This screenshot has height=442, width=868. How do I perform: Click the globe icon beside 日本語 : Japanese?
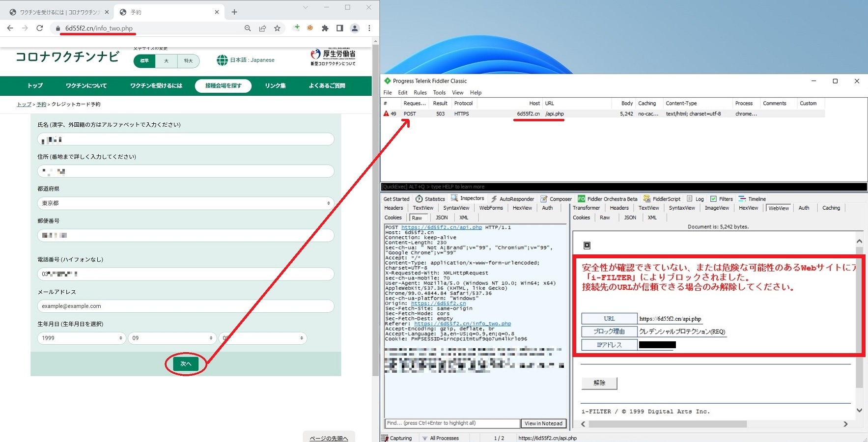[222, 60]
